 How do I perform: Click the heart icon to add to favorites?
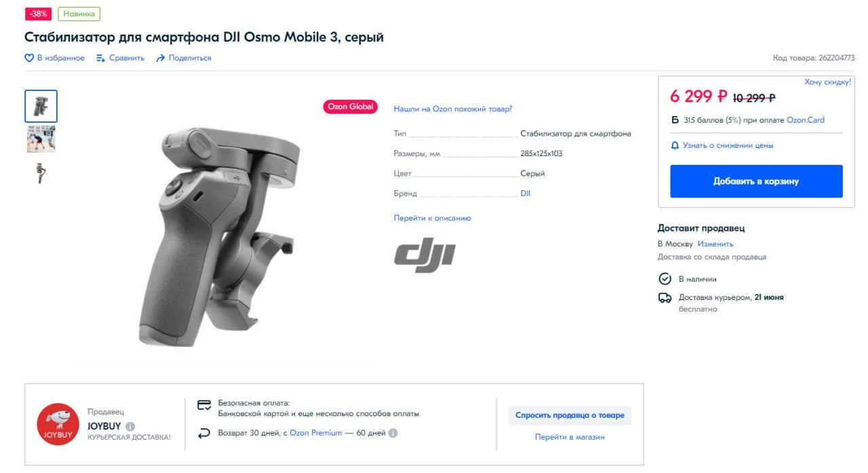tap(29, 58)
